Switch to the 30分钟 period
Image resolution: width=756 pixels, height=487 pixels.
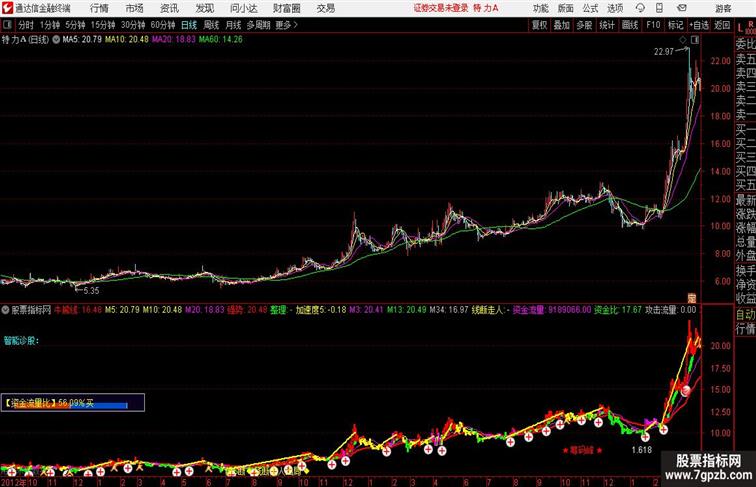[x=133, y=25]
